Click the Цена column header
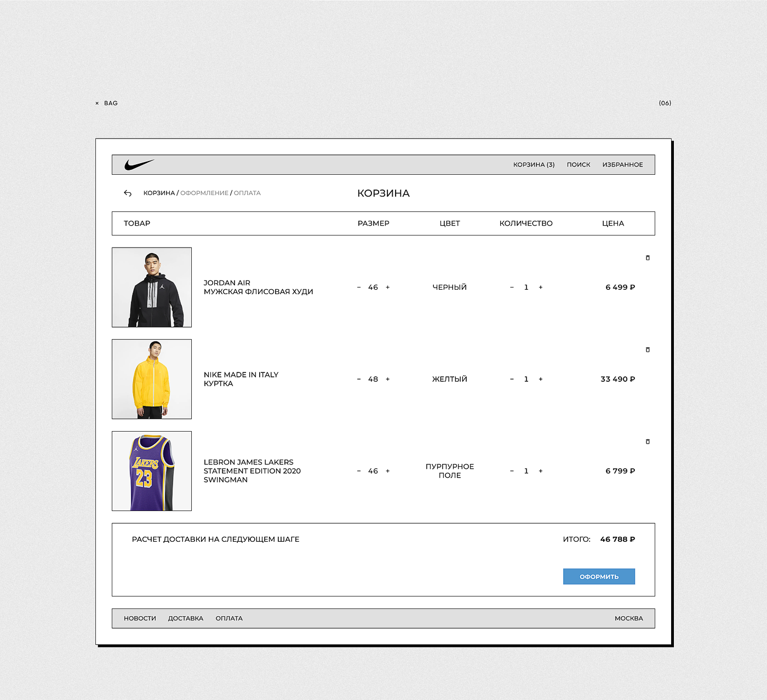The width and height of the screenshot is (767, 700). pos(613,223)
